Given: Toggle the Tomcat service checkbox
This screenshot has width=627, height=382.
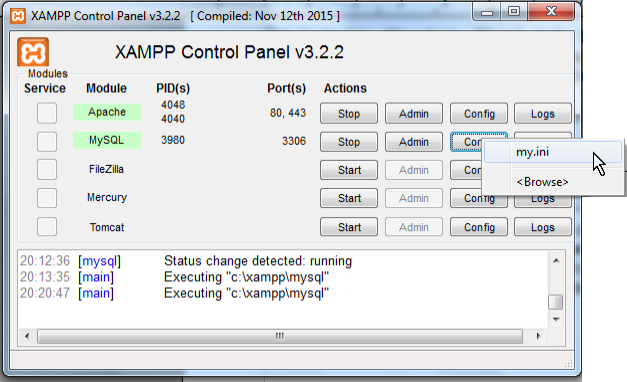Looking at the screenshot, I should [x=47, y=227].
